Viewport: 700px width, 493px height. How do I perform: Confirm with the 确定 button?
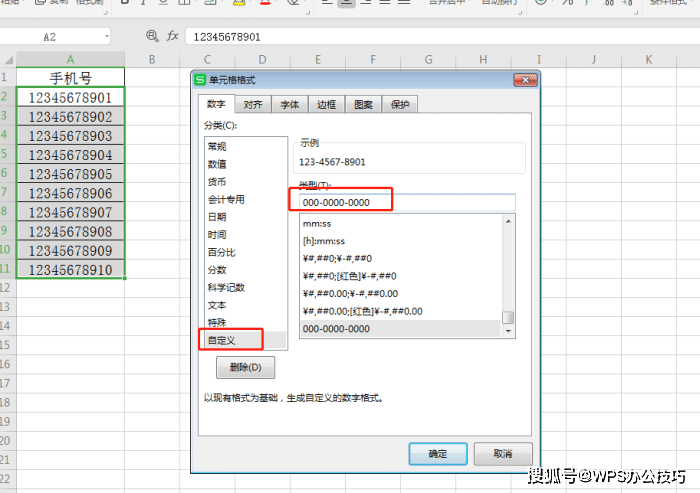(x=438, y=453)
